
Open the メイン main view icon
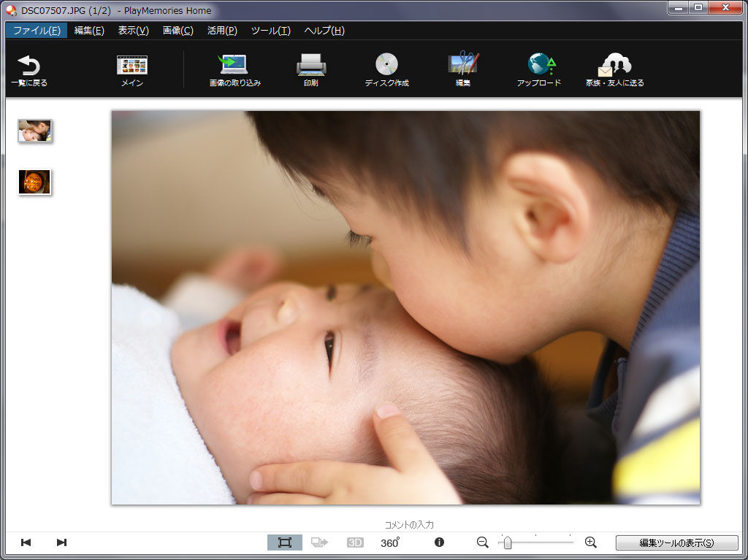(132, 66)
